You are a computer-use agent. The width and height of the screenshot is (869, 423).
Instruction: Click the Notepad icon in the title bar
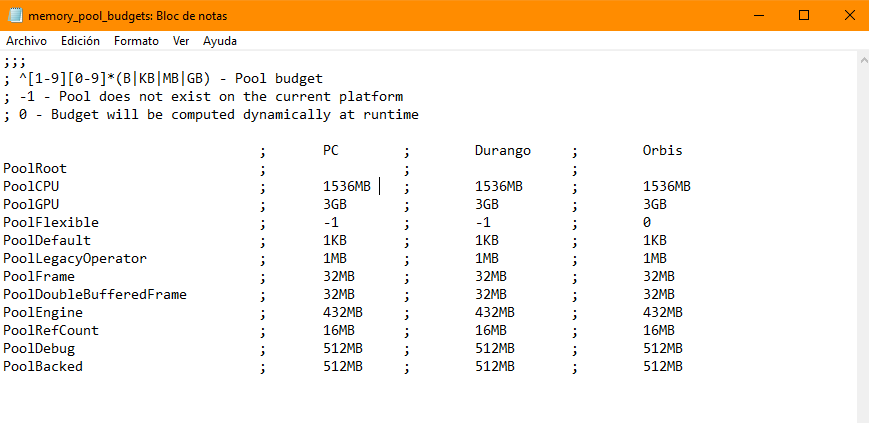point(14,16)
